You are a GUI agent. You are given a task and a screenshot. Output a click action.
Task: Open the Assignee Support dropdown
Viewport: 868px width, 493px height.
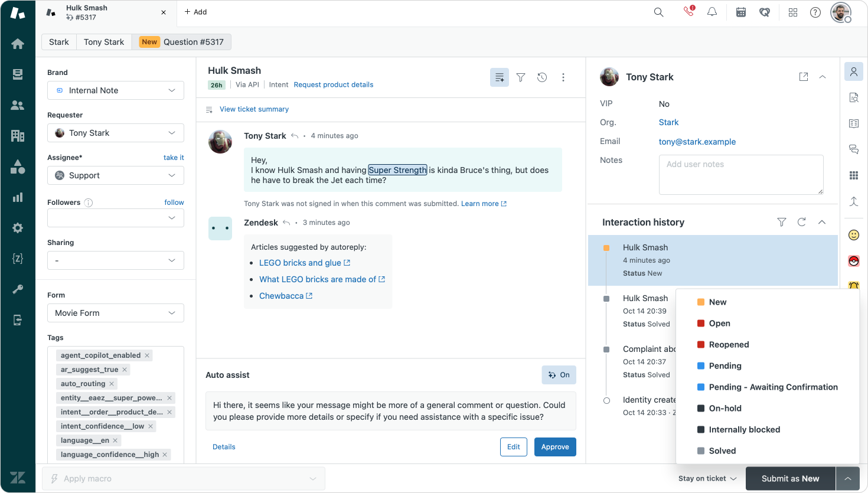[x=116, y=175]
